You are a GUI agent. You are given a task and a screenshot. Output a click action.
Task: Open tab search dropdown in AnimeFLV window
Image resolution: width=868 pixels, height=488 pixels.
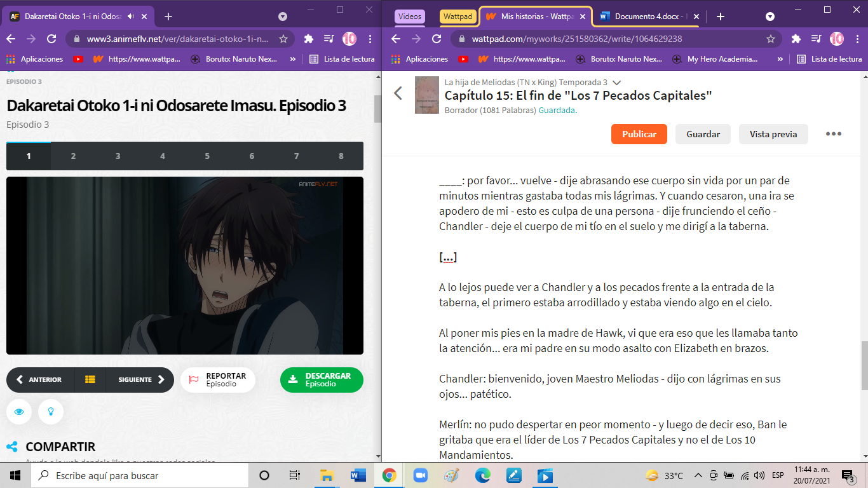tap(283, 17)
